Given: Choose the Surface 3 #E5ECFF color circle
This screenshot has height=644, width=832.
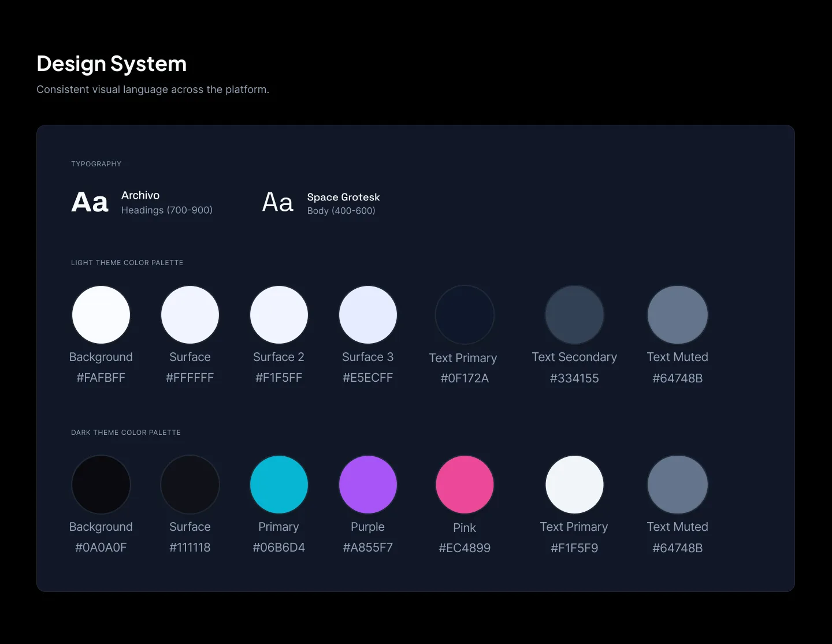Looking at the screenshot, I should point(368,315).
